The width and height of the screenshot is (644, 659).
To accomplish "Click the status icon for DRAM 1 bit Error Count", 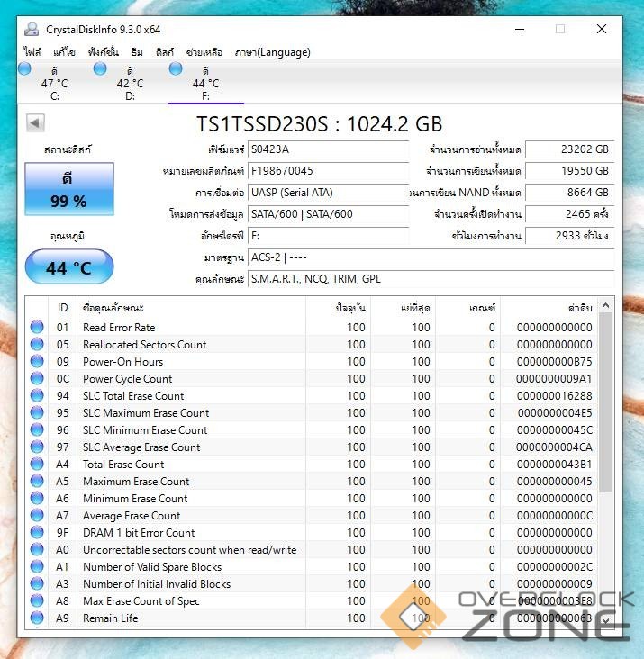I will 37,532.
